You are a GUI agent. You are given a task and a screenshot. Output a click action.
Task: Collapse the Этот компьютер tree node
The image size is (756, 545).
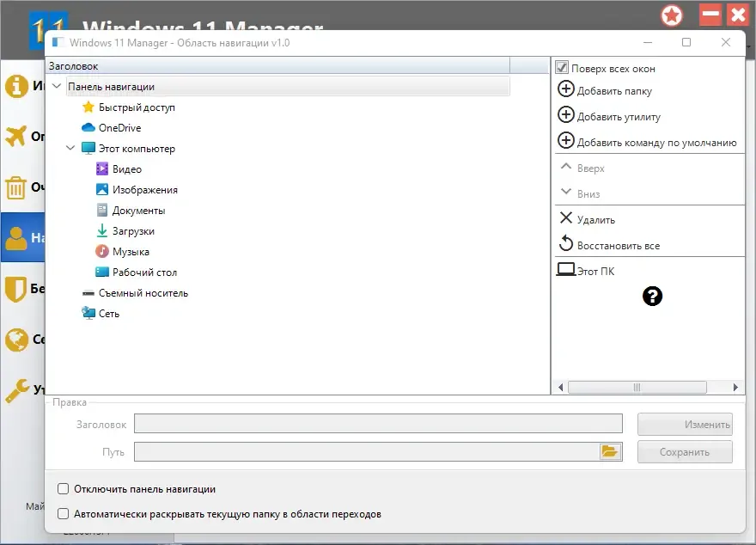[70, 148]
